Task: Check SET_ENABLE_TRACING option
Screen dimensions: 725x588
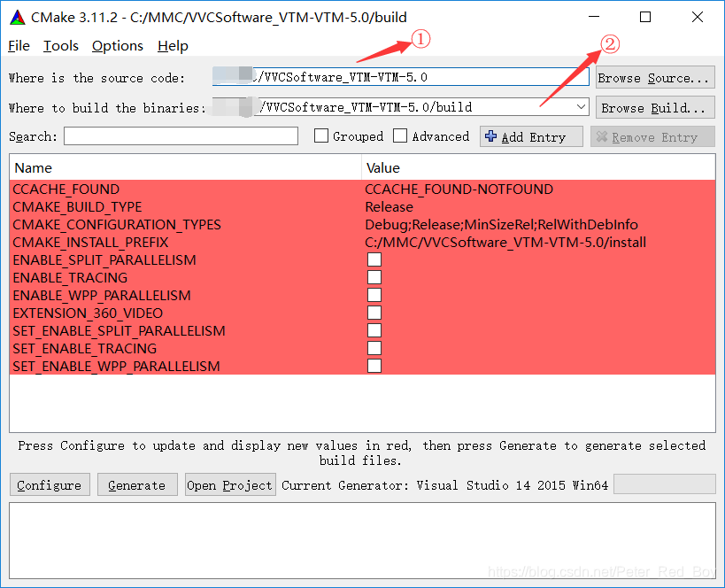Action: (374, 348)
